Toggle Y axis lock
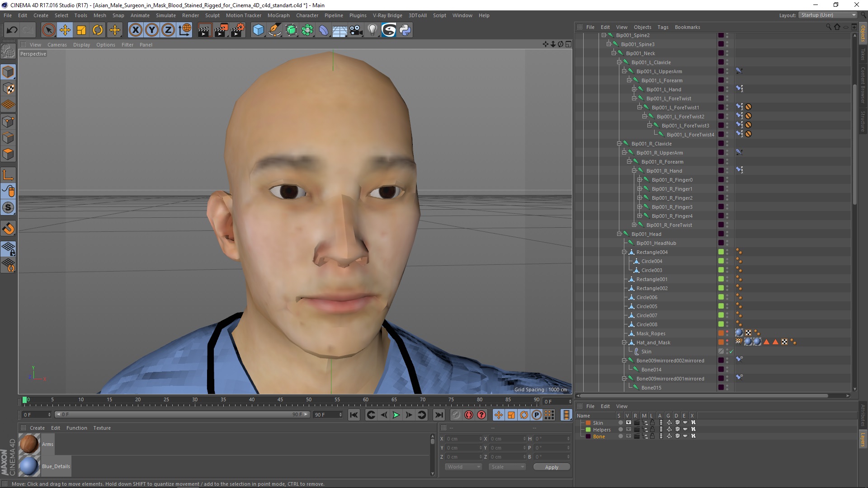 click(152, 30)
